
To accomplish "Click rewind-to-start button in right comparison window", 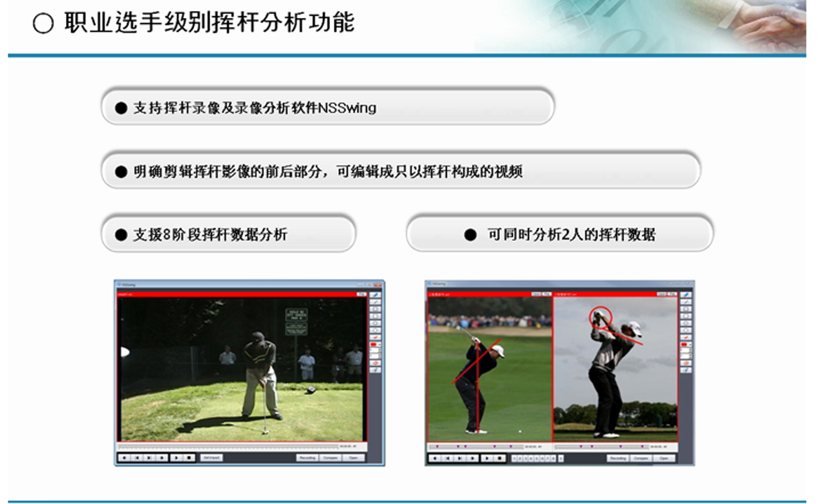I will pyautogui.click(x=434, y=459).
